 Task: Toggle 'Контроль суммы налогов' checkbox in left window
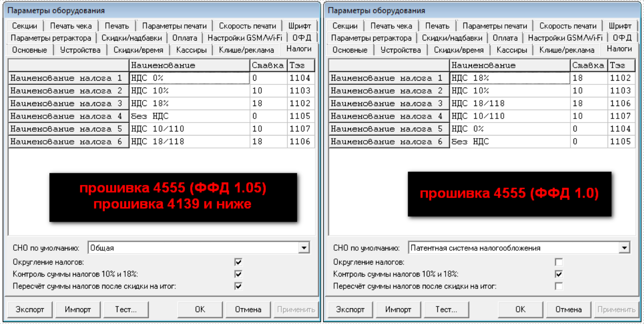click(238, 274)
